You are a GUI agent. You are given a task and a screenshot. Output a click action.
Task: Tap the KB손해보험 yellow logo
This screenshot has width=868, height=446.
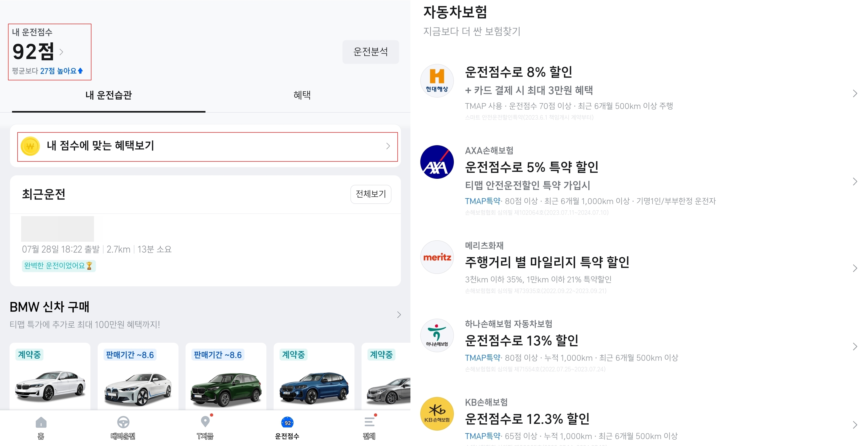(x=437, y=414)
